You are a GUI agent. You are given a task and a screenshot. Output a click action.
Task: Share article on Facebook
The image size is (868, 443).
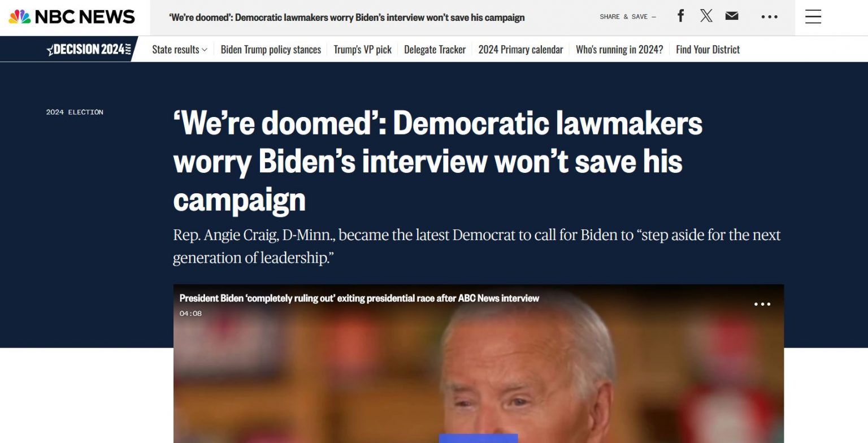coord(681,16)
